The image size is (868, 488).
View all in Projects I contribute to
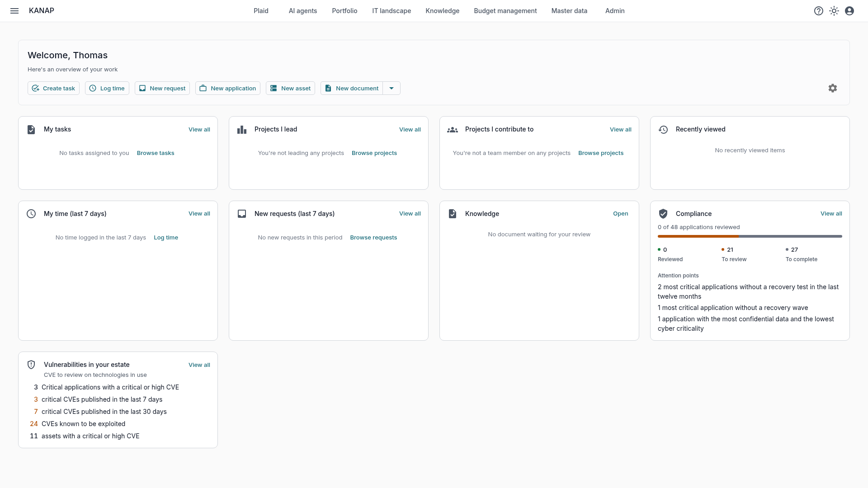(x=621, y=130)
